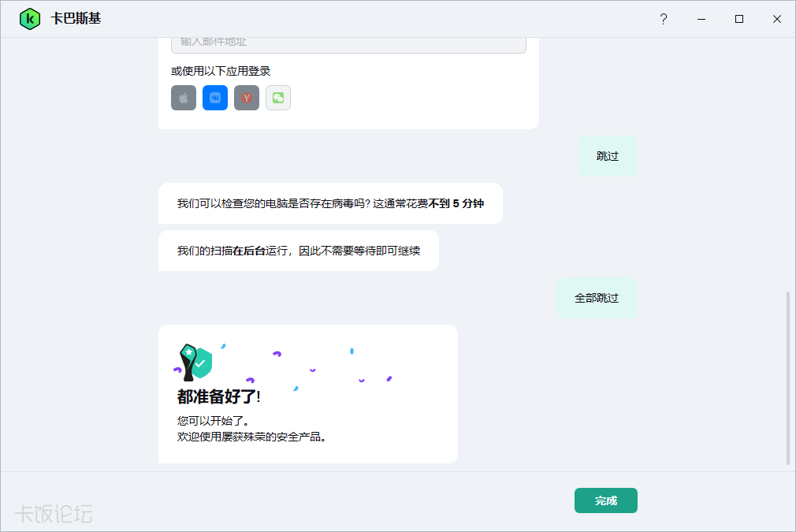Maximize the Kaspersky window
Image resolution: width=796 pixels, height=532 pixels.
point(739,19)
